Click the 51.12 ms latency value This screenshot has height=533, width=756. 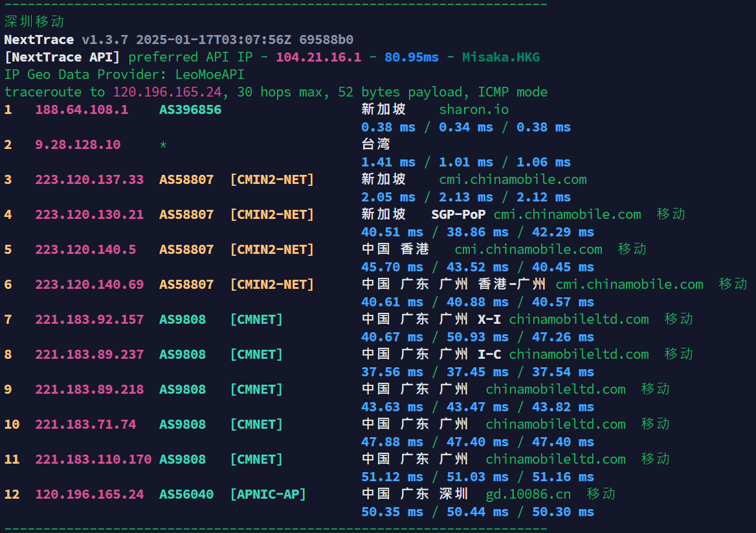pyautogui.click(x=392, y=477)
